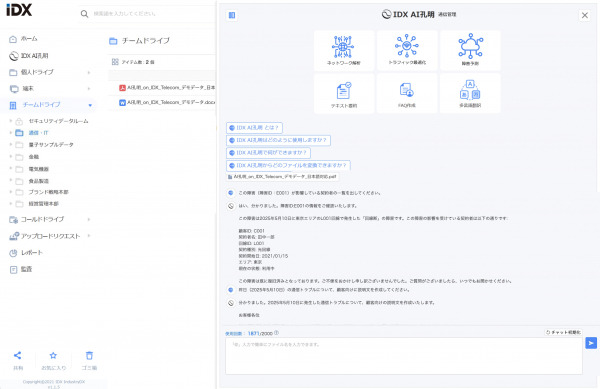Image resolution: width=600 pixels, height=389 pixels.
Task: Expand the コールドドライブ arrow
Action: click(89, 220)
